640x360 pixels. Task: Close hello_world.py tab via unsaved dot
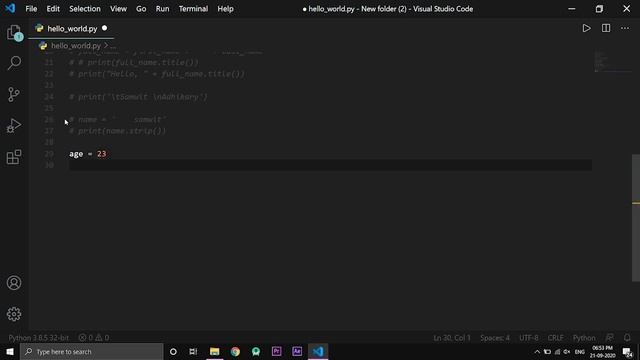[104, 28]
